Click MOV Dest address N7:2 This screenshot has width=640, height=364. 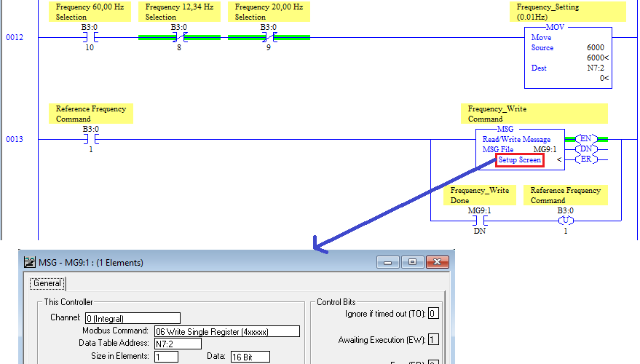[596, 68]
